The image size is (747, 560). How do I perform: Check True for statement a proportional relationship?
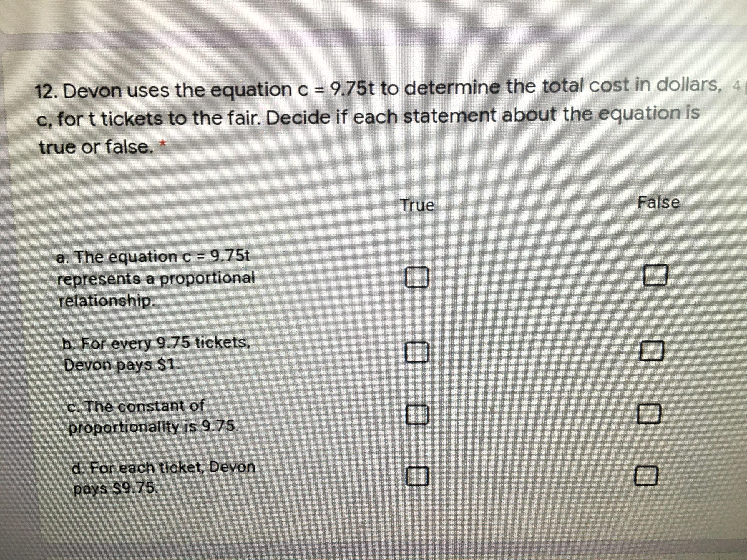point(417,277)
